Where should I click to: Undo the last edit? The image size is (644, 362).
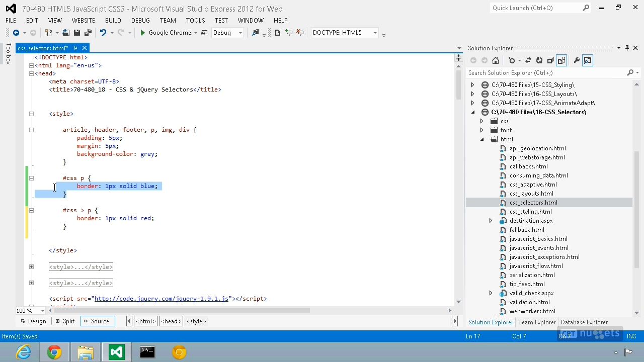click(x=103, y=33)
